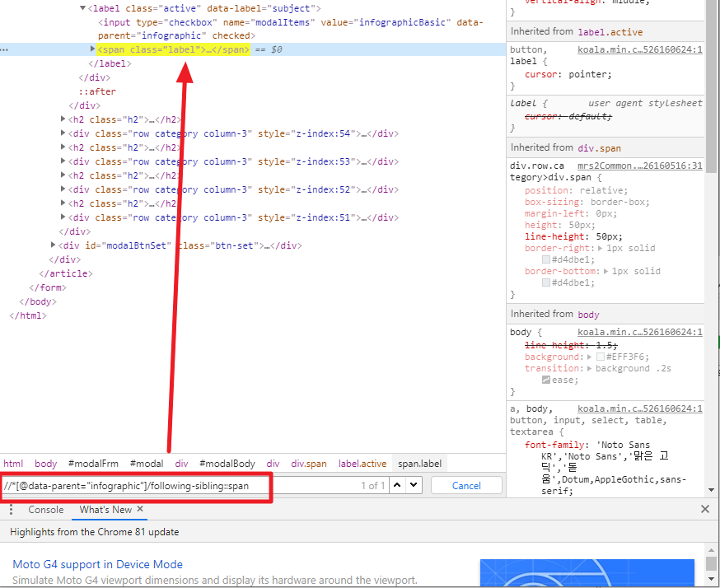
Task: Expand the modalBtnSet div node
Action: 53,245
